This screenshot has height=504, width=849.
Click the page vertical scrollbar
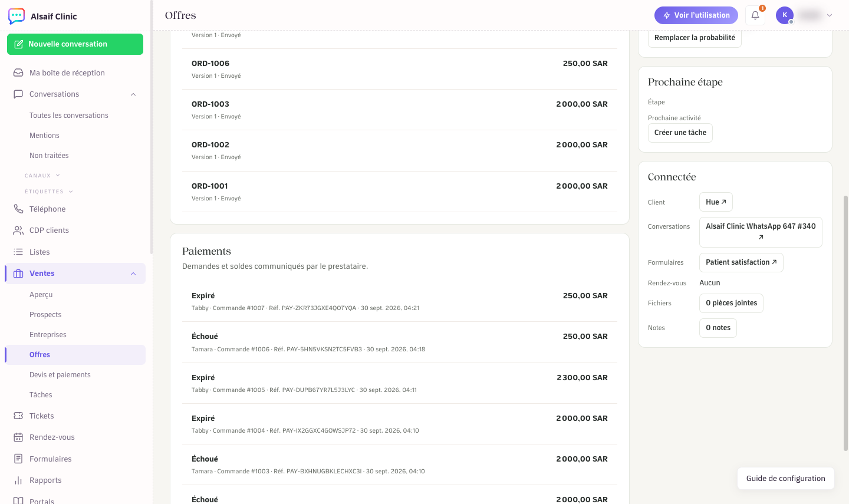coord(845,323)
